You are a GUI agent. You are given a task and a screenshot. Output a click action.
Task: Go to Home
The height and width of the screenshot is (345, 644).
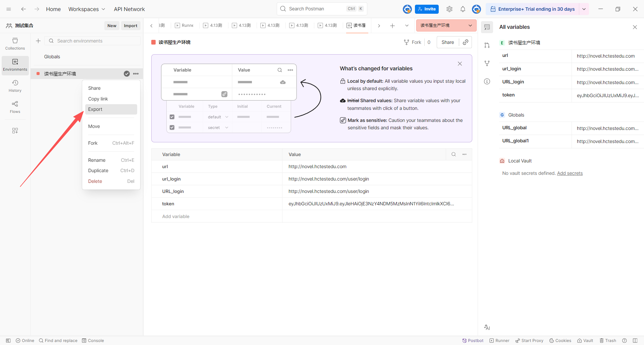coord(53,9)
